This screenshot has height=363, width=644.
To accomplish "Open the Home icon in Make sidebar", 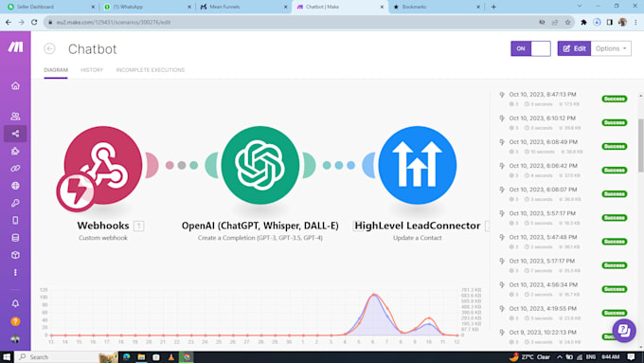I will (x=15, y=86).
